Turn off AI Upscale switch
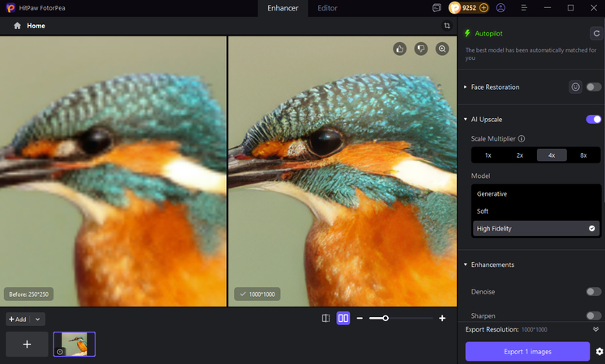Image resolution: width=605 pixels, height=364 pixels. coord(594,120)
